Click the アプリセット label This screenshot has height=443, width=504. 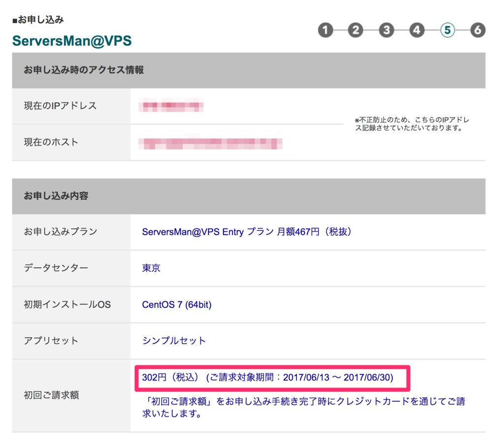pos(51,341)
